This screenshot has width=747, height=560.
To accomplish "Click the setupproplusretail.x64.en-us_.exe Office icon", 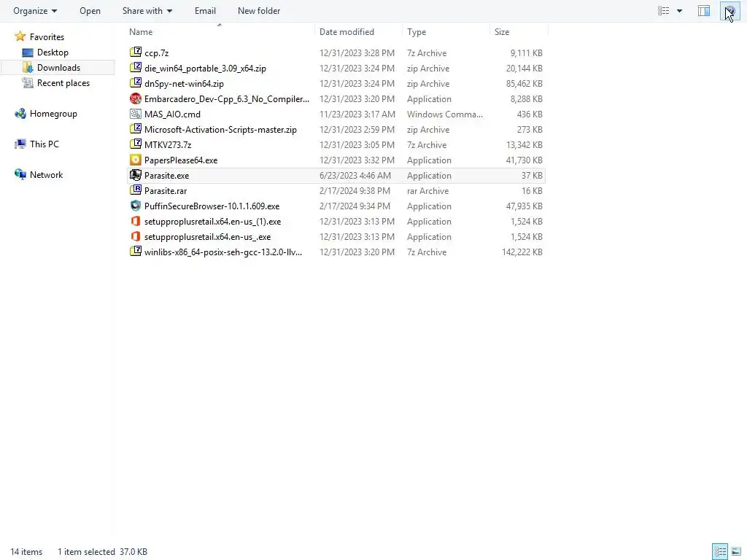I will pos(136,236).
